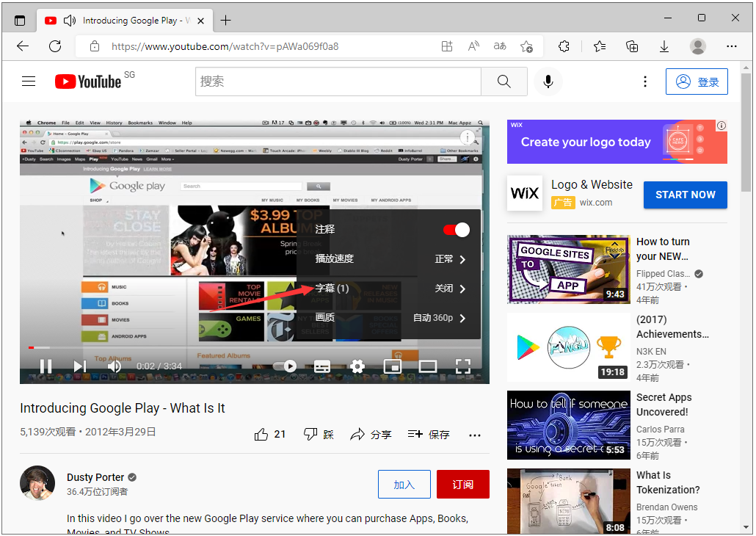Switch to theater mode

(x=428, y=366)
